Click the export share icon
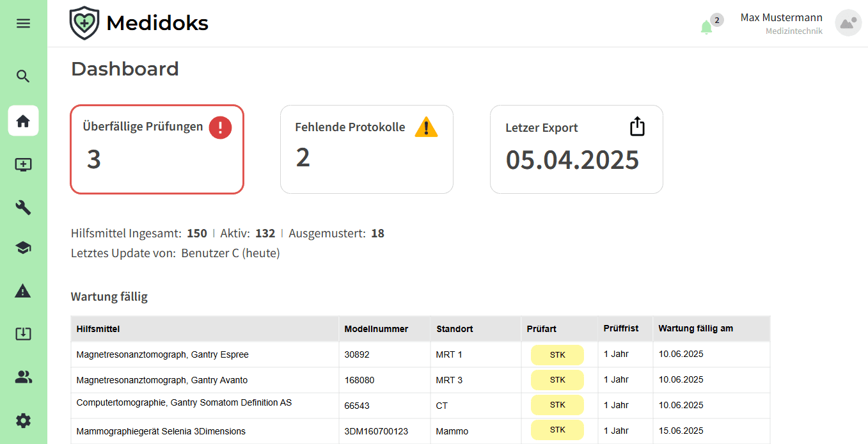The width and height of the screenshot is (868, 444). click(x=637, y=127)
